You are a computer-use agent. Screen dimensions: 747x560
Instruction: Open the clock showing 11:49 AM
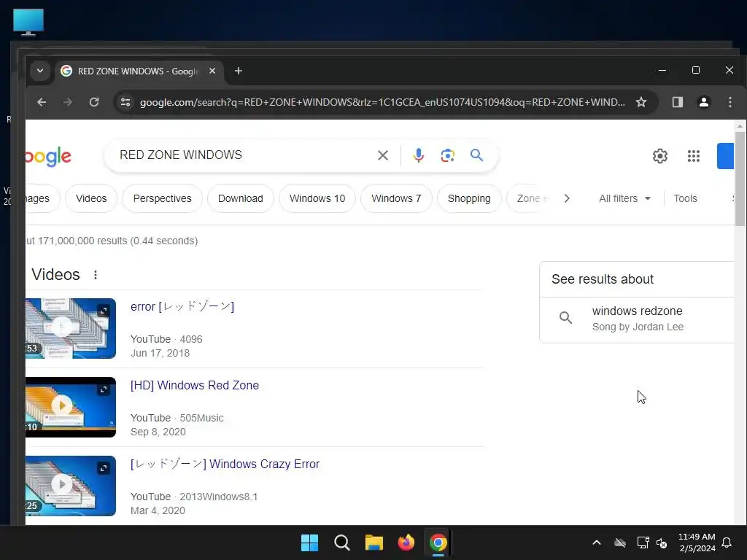point(697,542)
